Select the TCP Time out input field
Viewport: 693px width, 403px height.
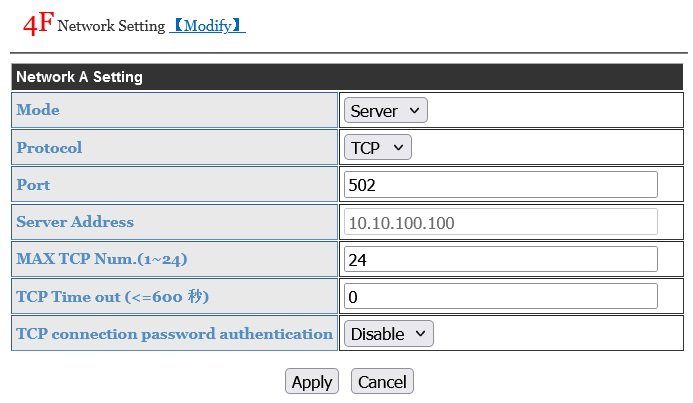(500, 296)
